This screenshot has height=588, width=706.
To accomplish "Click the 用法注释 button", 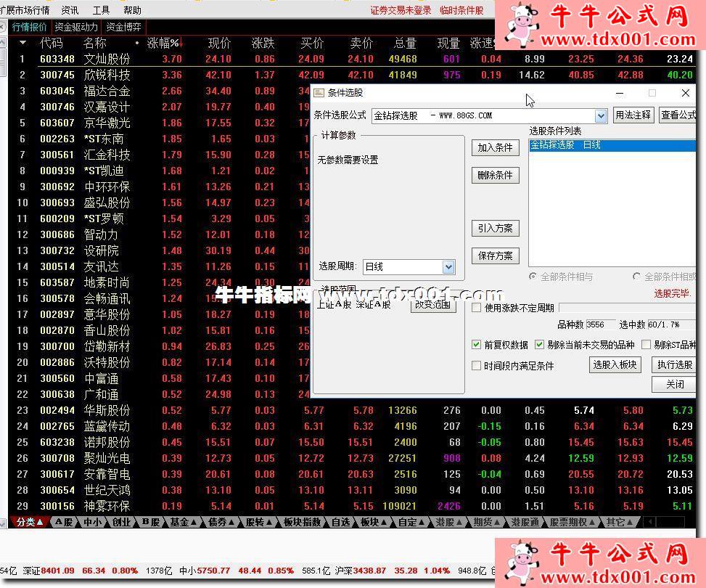I will point(633,115).
